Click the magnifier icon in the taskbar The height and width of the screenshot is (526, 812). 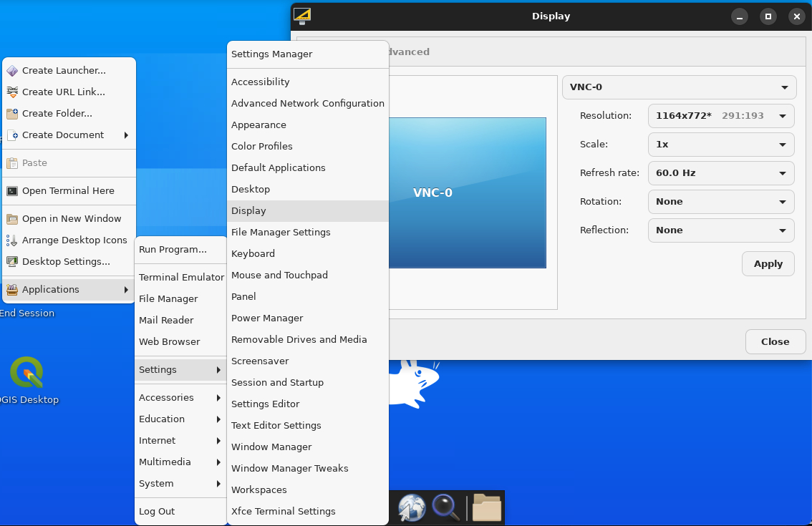point(445,507)
